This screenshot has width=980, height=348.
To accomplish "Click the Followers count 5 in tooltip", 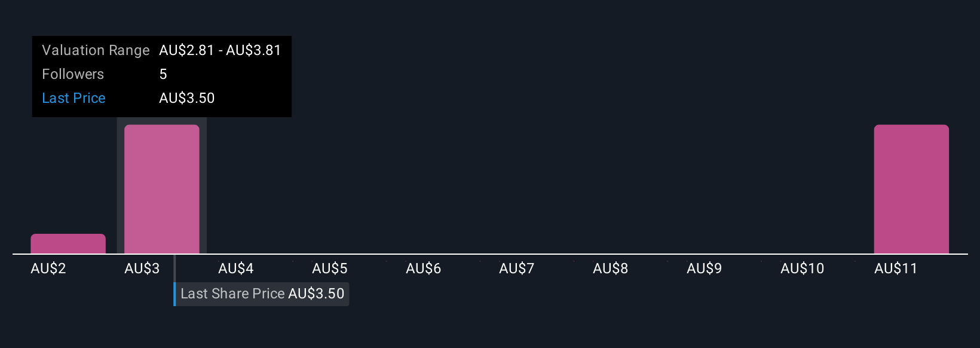I will [163, 74].
